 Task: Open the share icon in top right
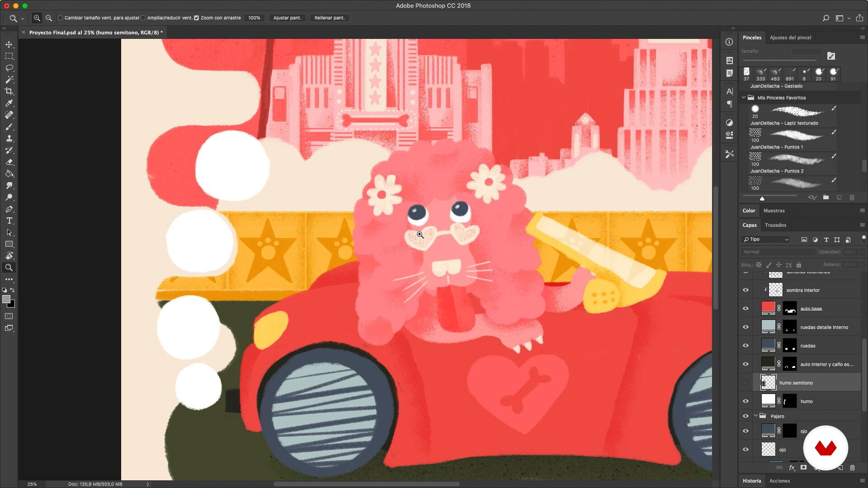pyautogui.click(x=859, y=18)
